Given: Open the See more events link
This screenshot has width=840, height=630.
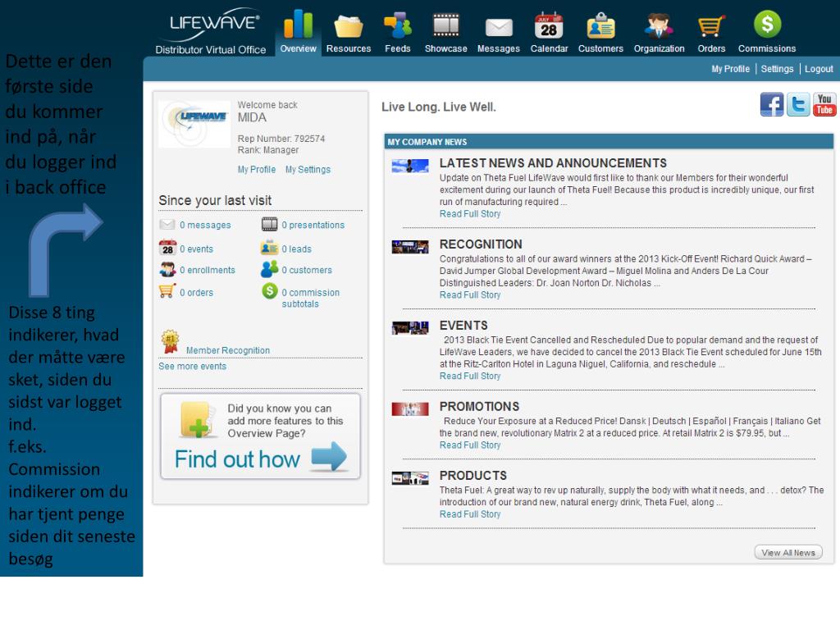Looking at the screenshot, I should click(x=192, y=367).
